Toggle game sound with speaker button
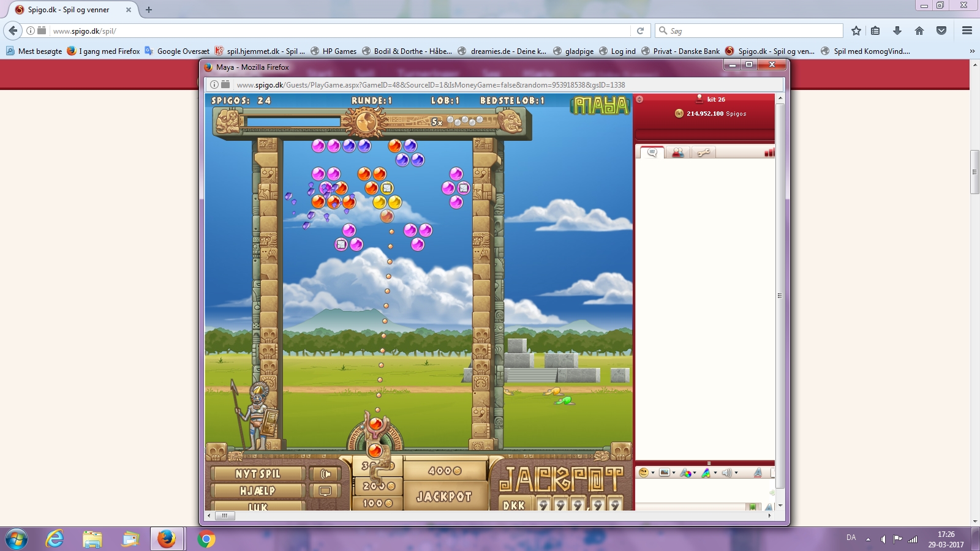The height and width of the screenshot is (551, 980). pyautogui.click(x=325, y=474)
